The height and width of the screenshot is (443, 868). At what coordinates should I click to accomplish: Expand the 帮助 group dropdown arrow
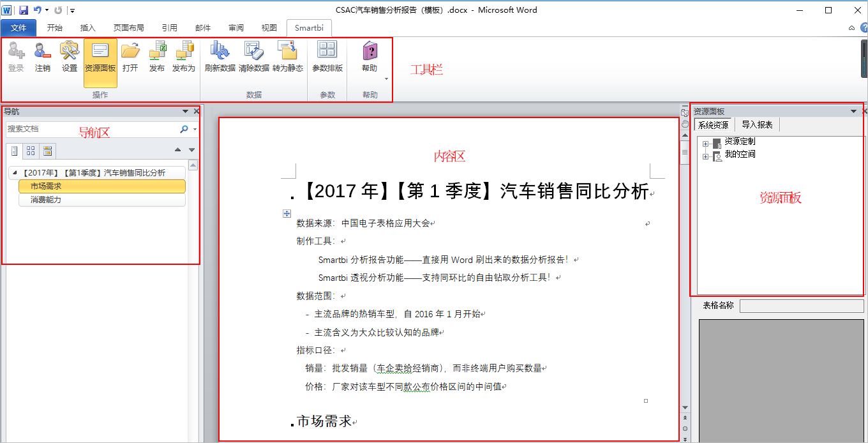tap(386, 79)
